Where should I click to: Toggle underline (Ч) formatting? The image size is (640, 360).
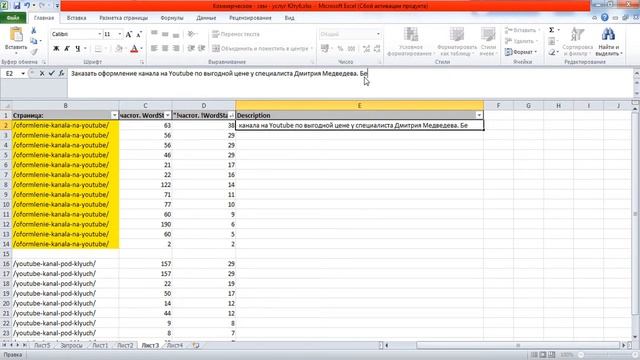pos(78,49)
